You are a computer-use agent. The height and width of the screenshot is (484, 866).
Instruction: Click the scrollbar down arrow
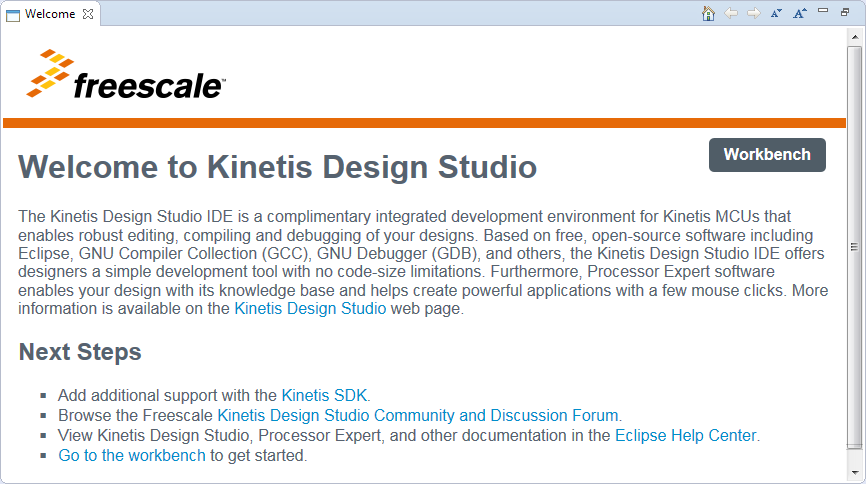tap(854, 473)
